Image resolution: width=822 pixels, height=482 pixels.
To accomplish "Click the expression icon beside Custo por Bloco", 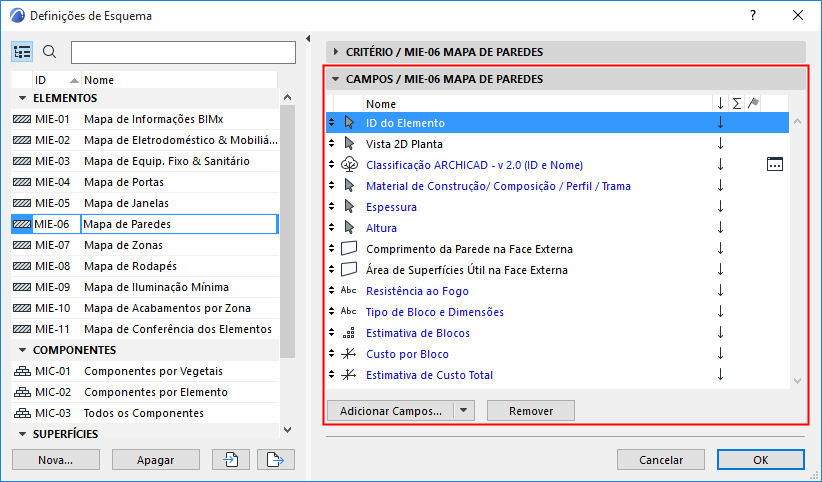I will [349, 354].
